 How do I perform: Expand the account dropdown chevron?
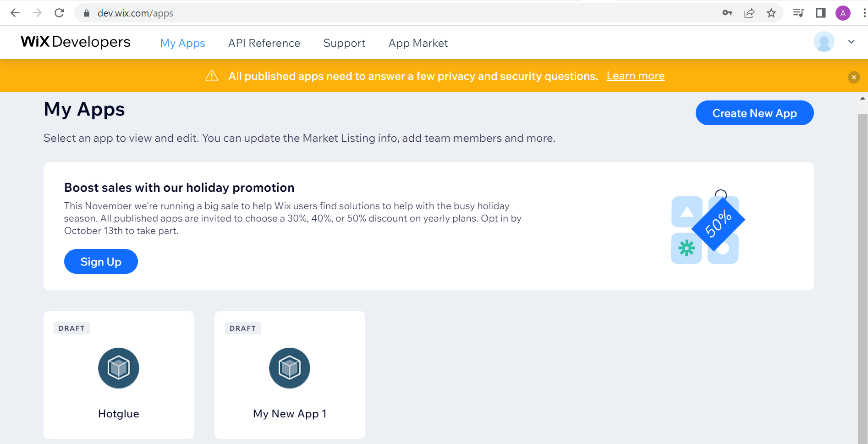(852, 42)
